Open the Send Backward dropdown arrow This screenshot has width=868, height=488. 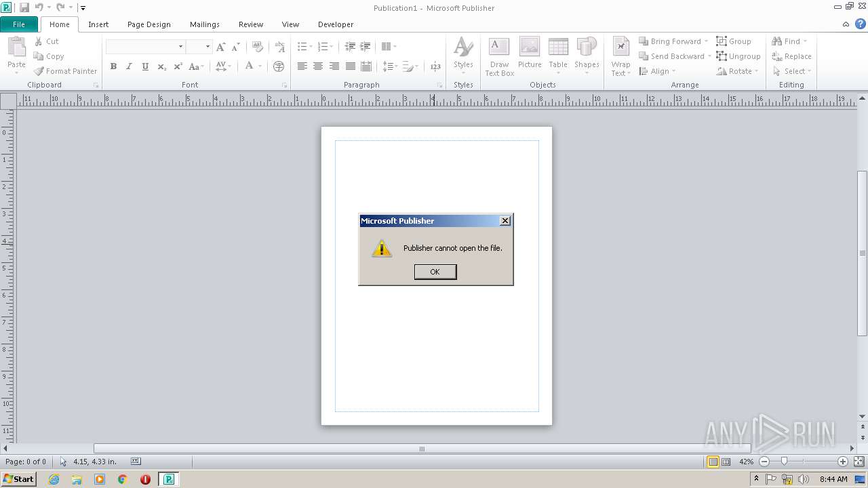(x=709, y=56)
